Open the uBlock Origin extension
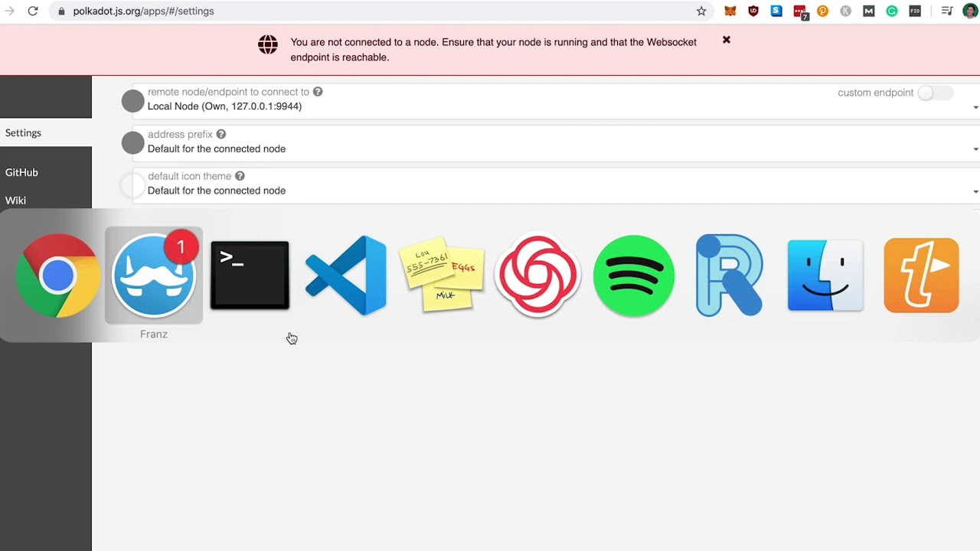This screenshot has width=980, height=551. coord(753,11)
